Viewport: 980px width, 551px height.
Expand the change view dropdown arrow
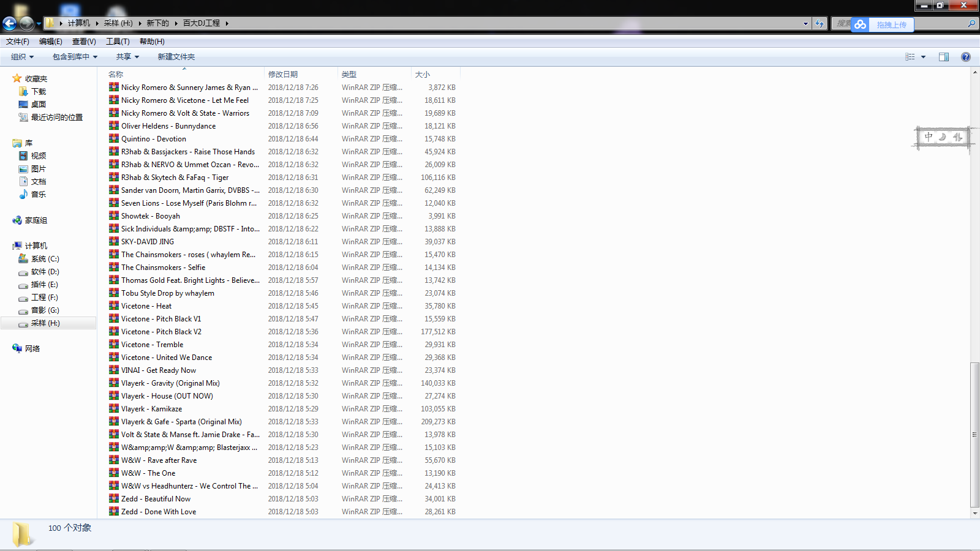tap(923, 57)
